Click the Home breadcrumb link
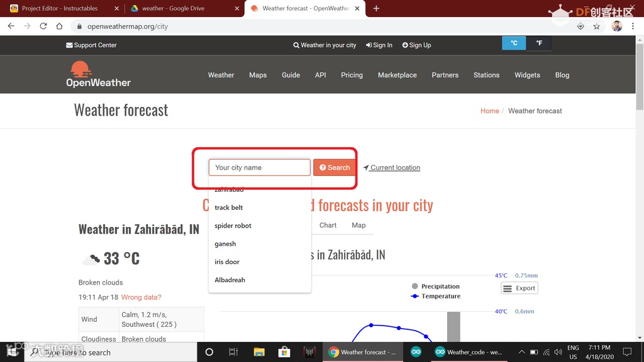Viewport: 644px width, 362px height. (489, 111)
